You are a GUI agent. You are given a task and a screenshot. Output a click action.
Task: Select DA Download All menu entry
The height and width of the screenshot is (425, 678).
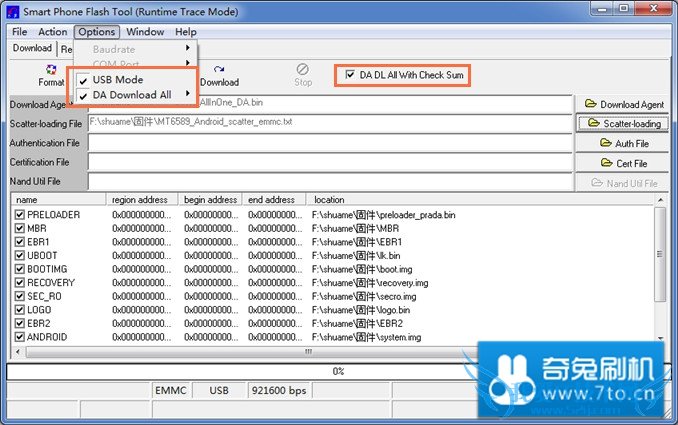[132, 95]
